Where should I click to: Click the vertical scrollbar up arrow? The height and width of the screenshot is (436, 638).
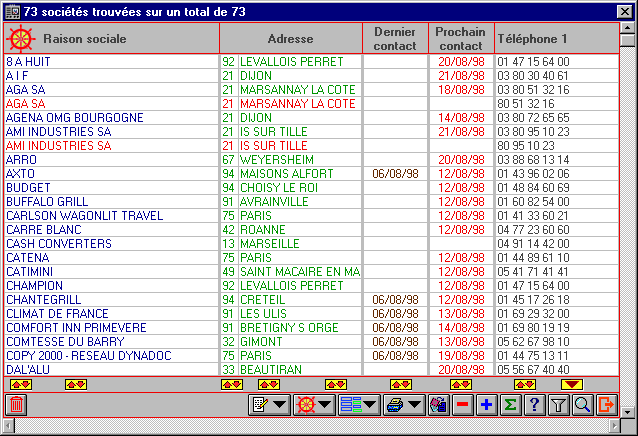[627, 28]
